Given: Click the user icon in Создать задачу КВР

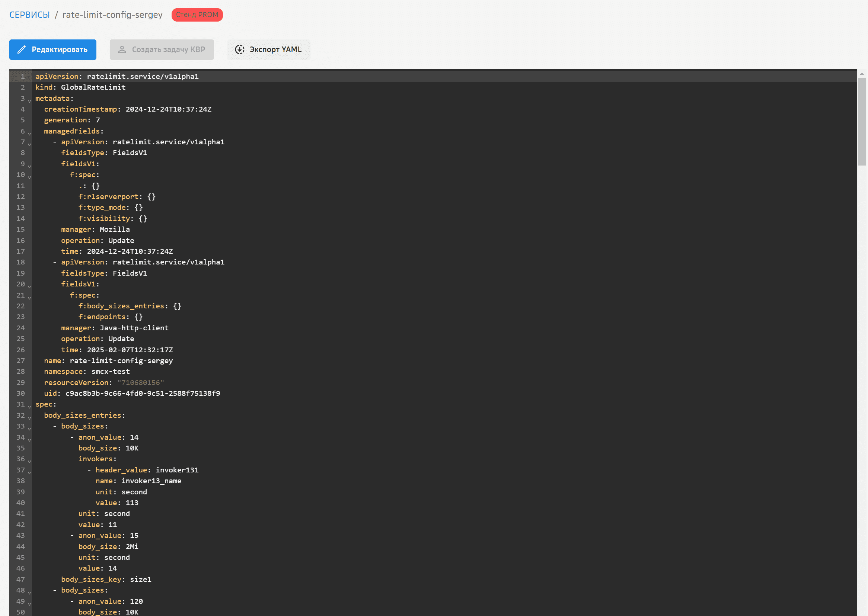Looking at the screenshot, I should (x=122, y=50).
